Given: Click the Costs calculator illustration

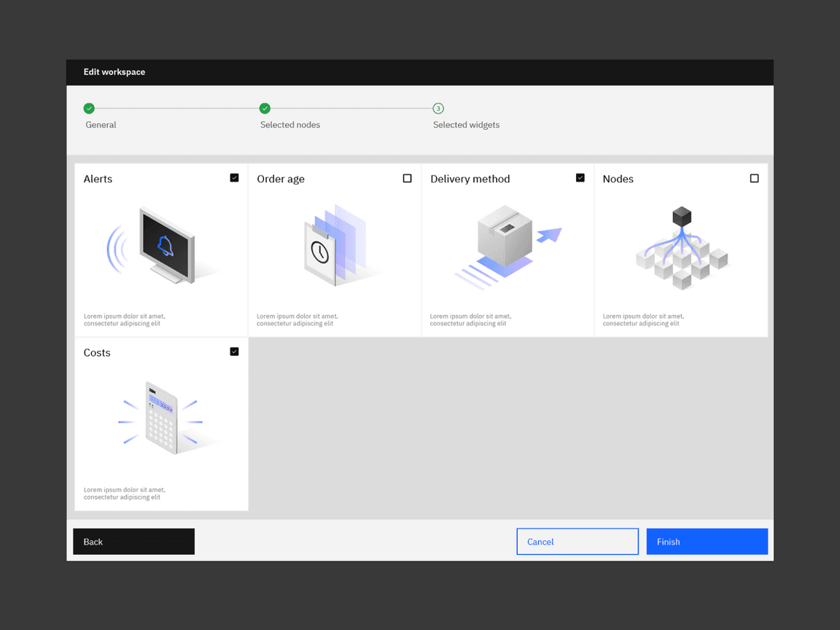Looking at the screenshot, I should click(161, 419).
